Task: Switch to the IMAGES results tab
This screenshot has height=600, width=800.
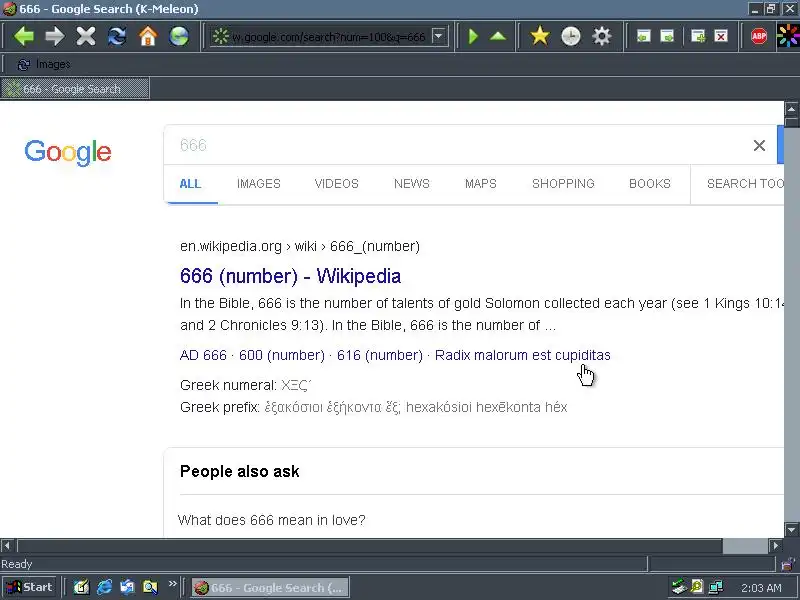Action: [259, 184]
